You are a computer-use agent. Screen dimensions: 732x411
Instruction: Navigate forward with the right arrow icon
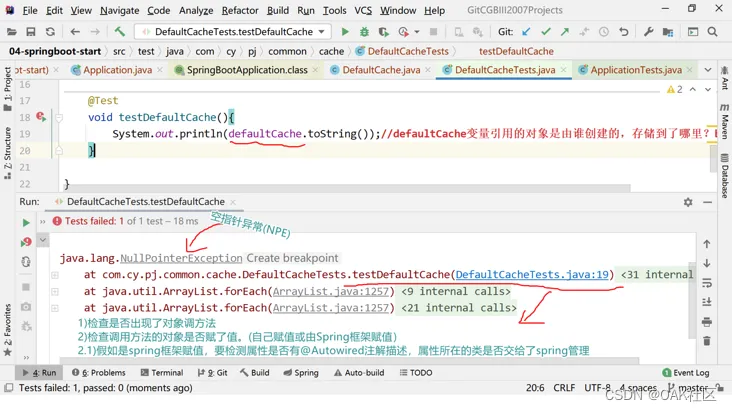95,32
